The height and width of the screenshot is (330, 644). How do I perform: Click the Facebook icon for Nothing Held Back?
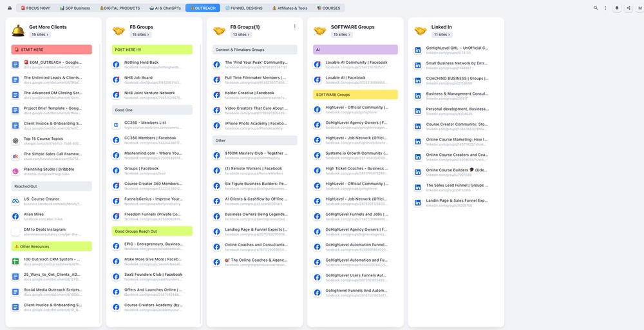click(x=116, y=64)
